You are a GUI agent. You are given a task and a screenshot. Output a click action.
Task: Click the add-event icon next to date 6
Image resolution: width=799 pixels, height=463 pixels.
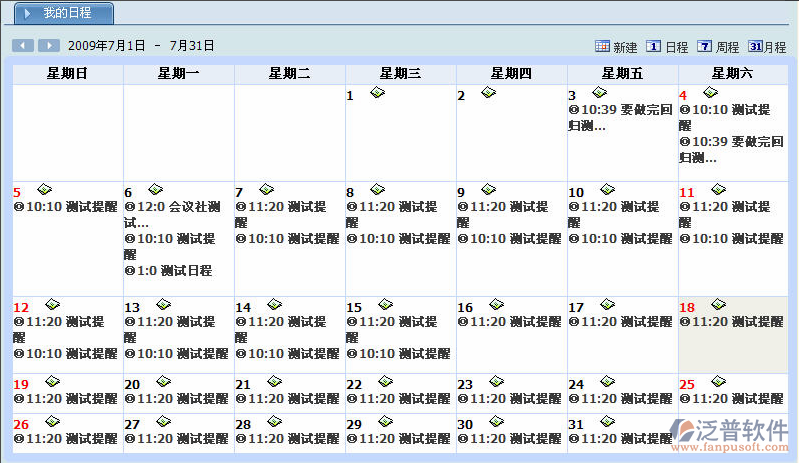click(x=155, y=189)
